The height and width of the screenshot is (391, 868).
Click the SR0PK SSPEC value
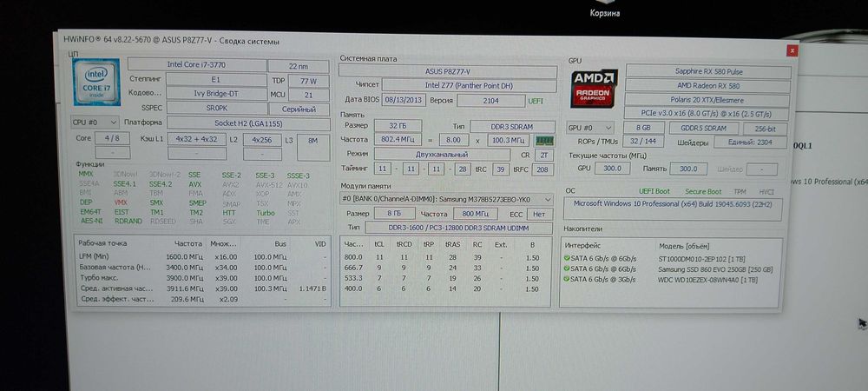click(216, 109)
